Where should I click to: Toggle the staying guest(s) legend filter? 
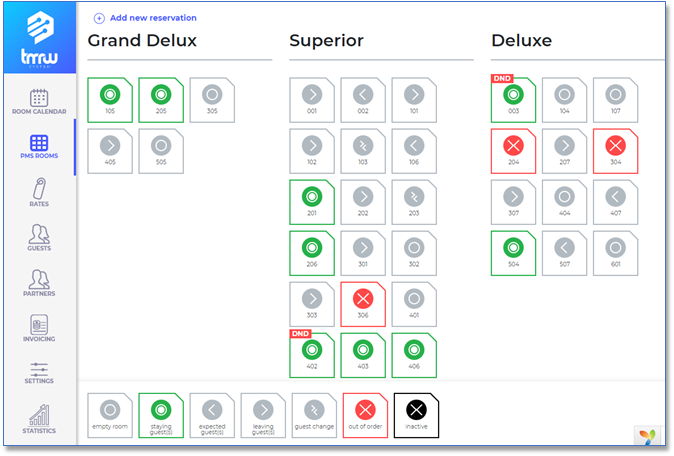pos(161,416)
